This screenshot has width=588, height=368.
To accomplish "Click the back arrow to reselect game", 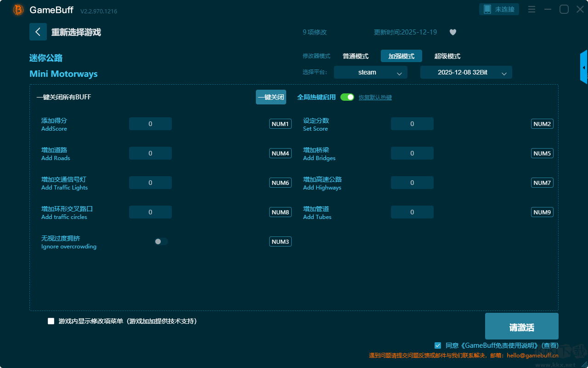I will pyautogui.click(x=38, y=32).
